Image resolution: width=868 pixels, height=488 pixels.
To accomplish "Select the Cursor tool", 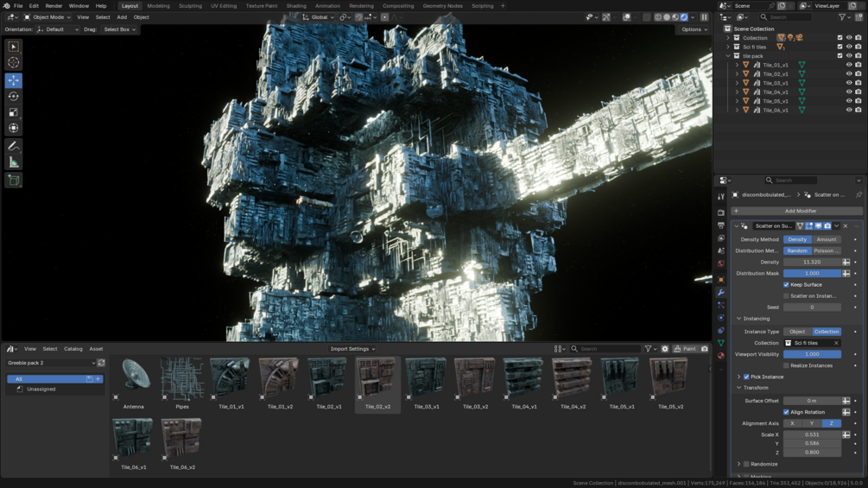I will tap(13, 62).
